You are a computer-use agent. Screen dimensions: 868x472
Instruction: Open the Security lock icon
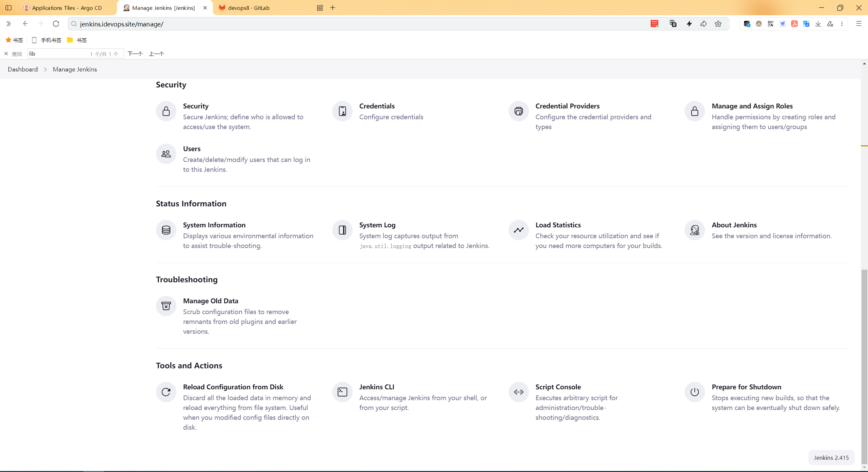click(166, 111)
